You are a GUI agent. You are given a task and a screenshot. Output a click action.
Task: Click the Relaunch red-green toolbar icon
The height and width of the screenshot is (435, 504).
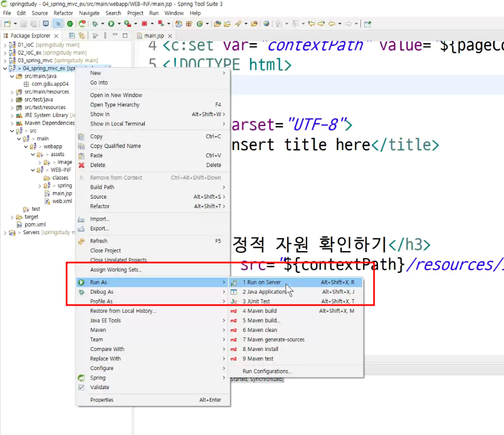pyautogui.click(x=161, y=24)
